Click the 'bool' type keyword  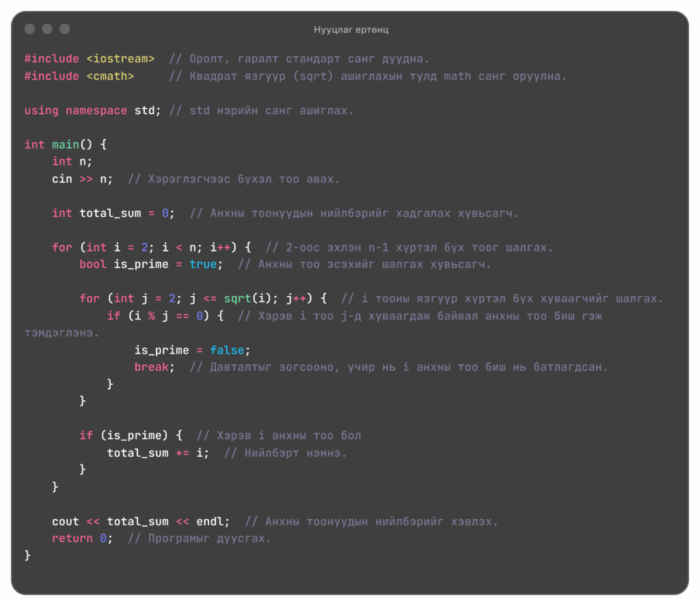pos(93,264)
